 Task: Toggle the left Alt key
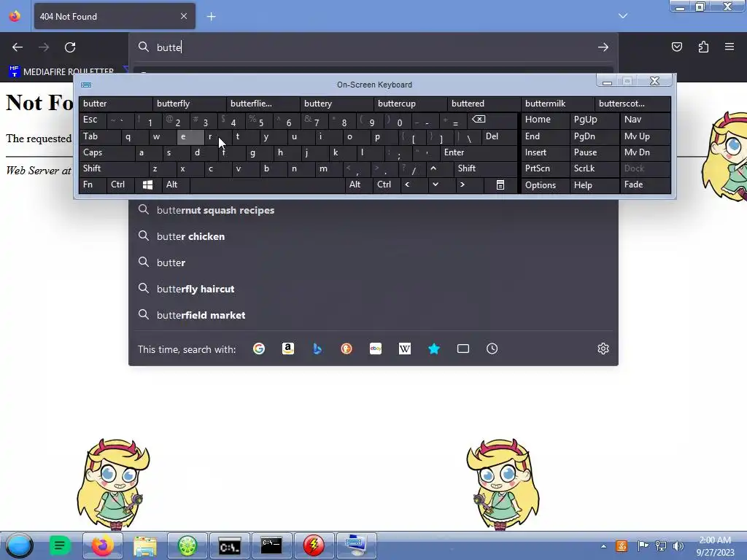(176, 184)
